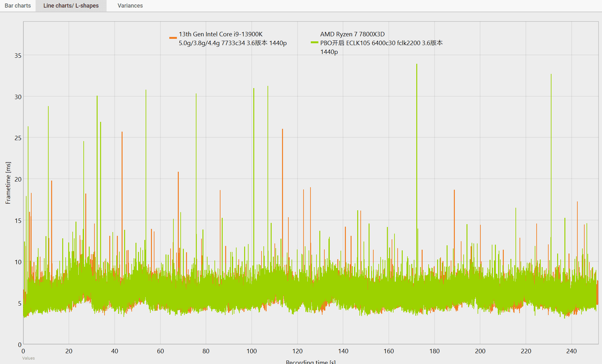Click the x-axis tick label 240

pos(571,351)
